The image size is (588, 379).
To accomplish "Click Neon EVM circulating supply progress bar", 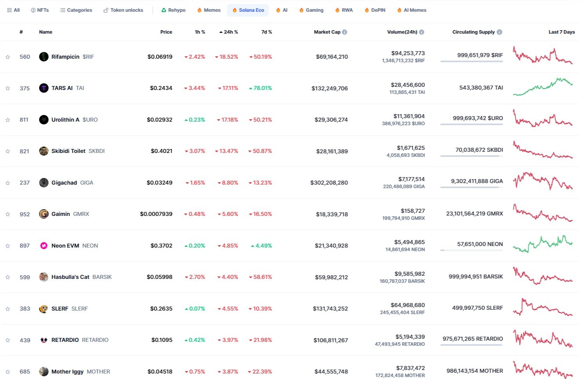I will pyautogui.click(x=471, y=250).
